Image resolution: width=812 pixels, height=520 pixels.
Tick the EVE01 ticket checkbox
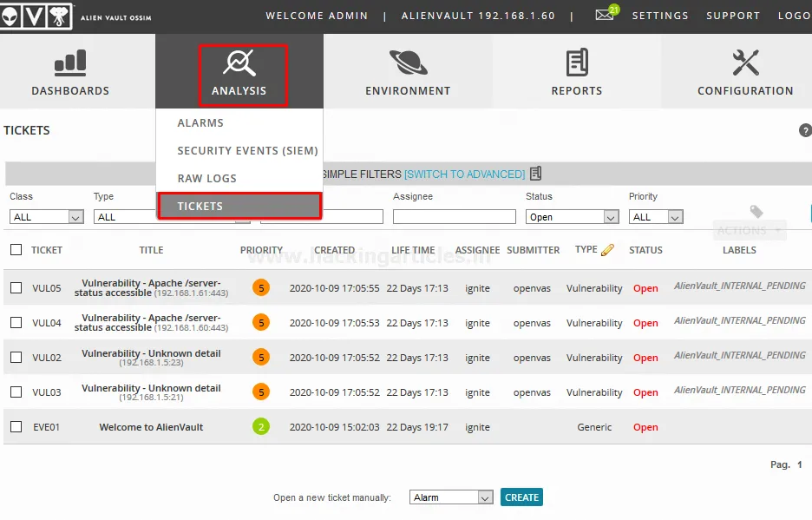point(16,427)
